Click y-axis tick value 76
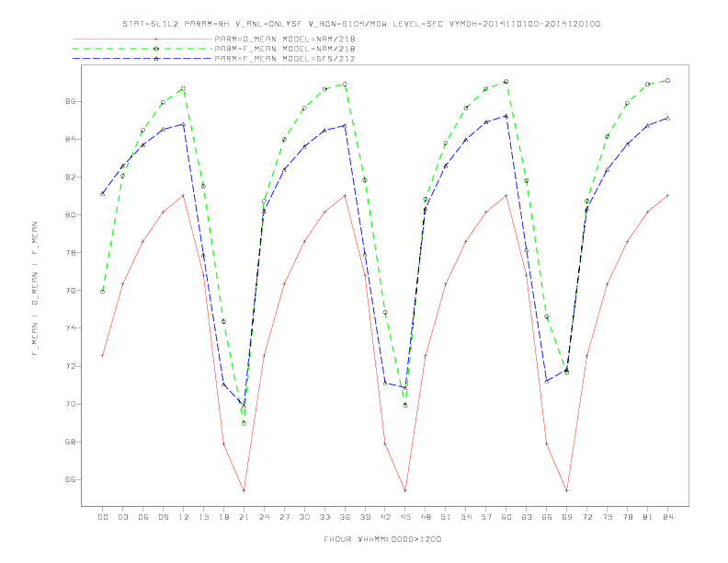 coord(70,291)
